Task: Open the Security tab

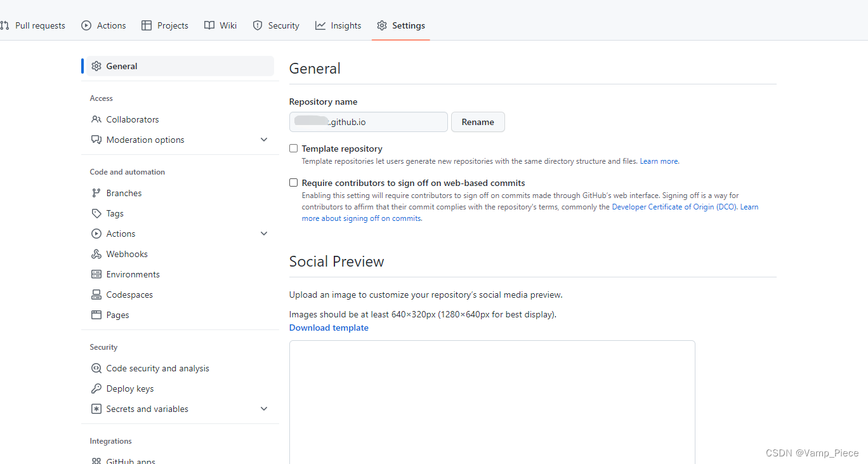Action: click(x=276, y=25)
